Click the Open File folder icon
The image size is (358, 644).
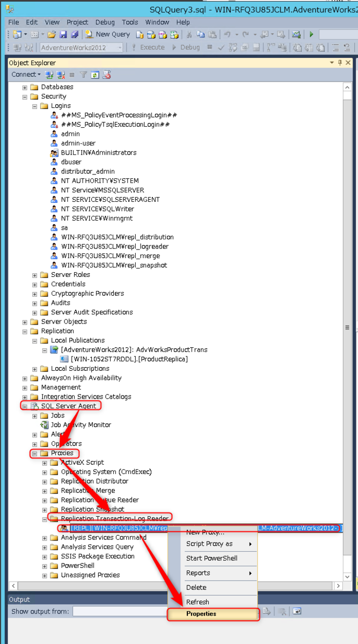coord(52,34)
